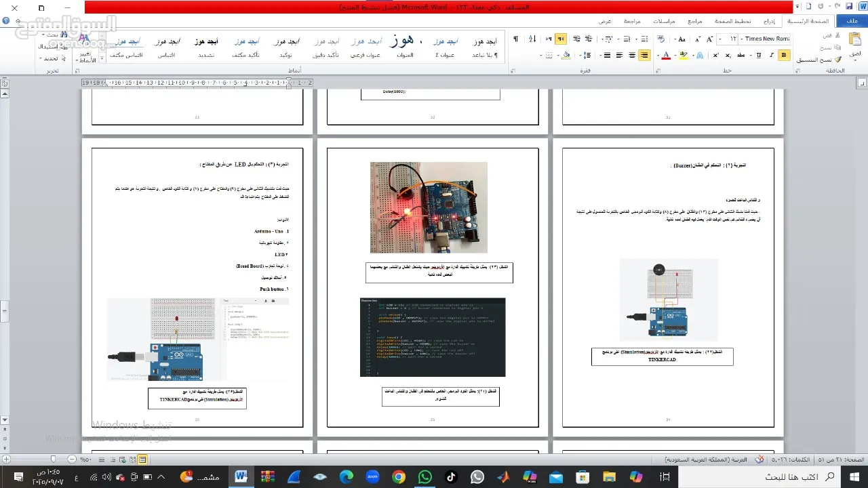The image size is (868, 488).
Task: Apply the Subtitle style عنوان فرعي
Action: coord(366,47)
